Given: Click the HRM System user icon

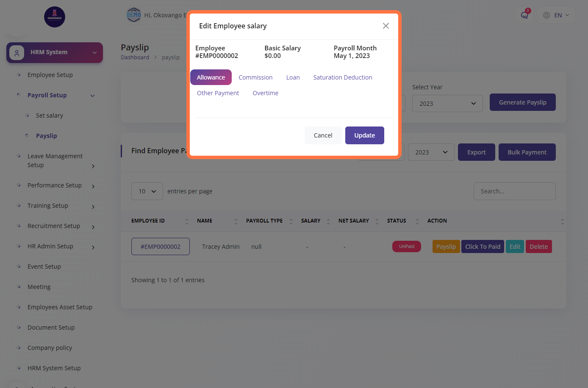Looking at the screenshot, I should pyautogui.click(x=17, y=53).
